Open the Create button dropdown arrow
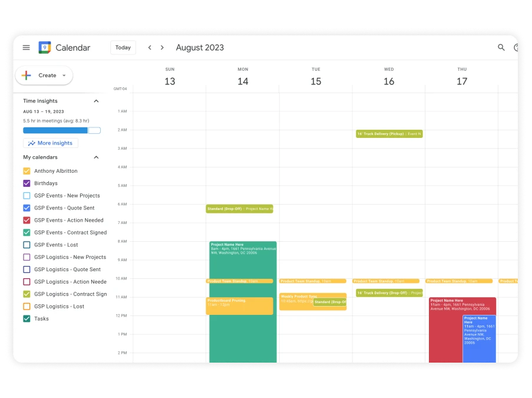The image size is (532, 398). point(64,75)
